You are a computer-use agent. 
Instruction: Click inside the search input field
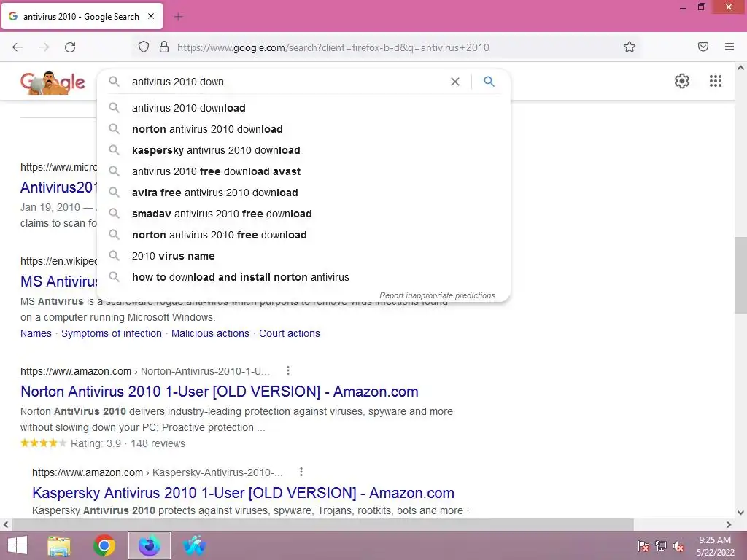(286, 82)
